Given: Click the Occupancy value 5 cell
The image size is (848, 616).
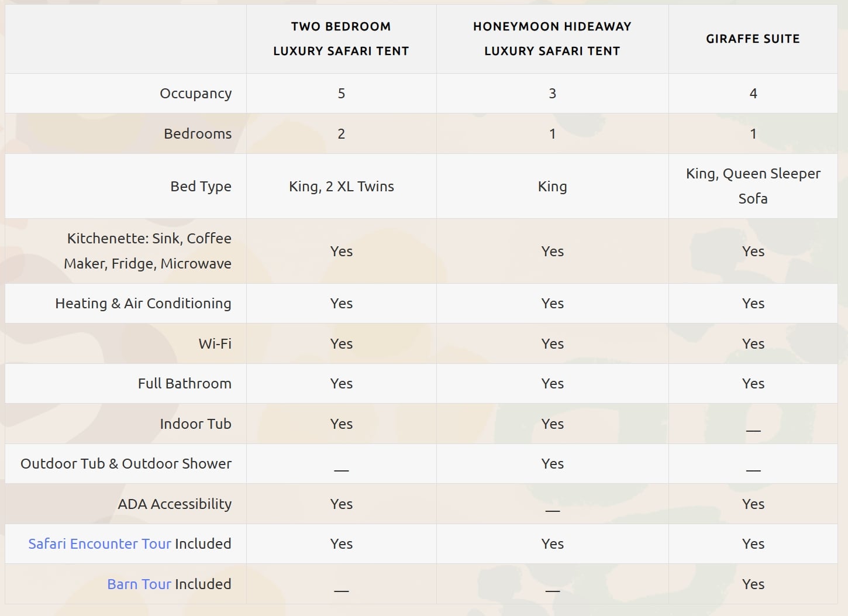Looking at the screenshot, I should point(341,94).
